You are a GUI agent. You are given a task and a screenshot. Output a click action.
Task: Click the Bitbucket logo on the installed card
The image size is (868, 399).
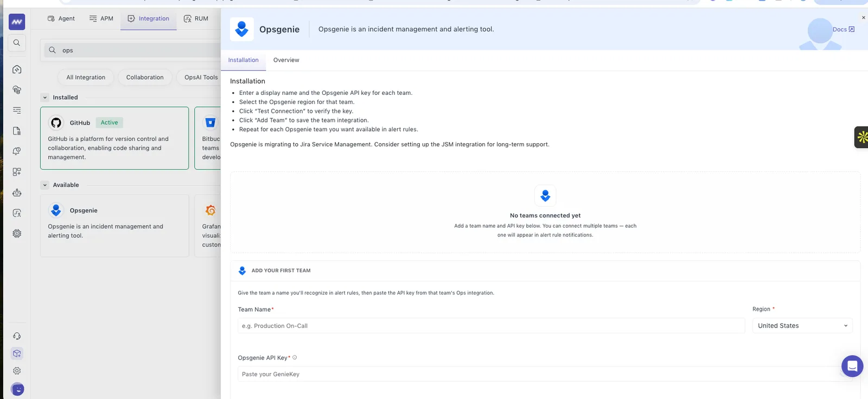pos(210,123)
